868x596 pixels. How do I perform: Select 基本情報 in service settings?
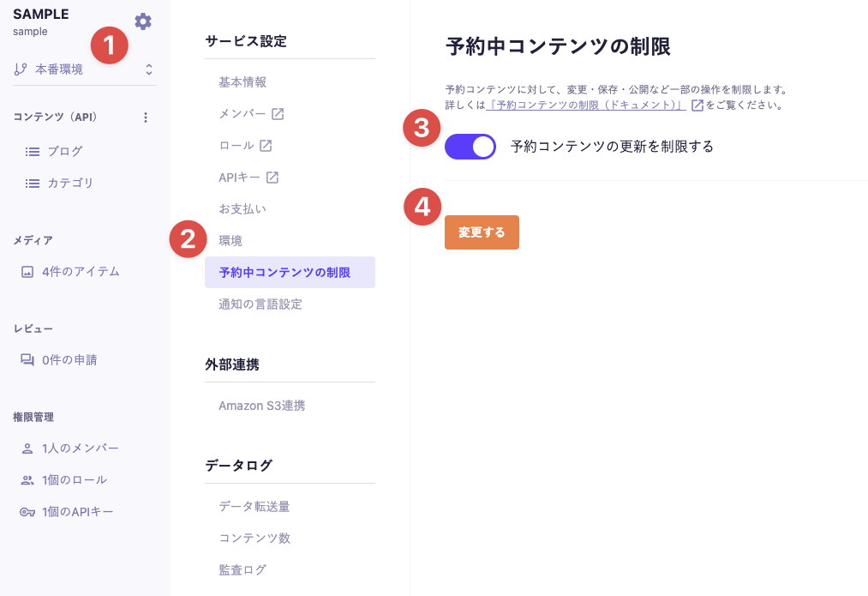pyautogui.click(x=242, y=82)
